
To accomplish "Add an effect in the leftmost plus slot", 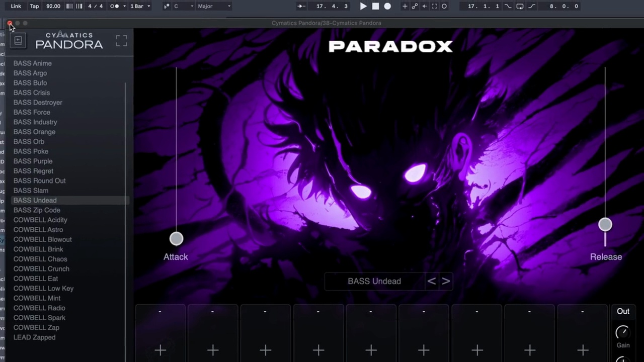I will pos(160,350).
